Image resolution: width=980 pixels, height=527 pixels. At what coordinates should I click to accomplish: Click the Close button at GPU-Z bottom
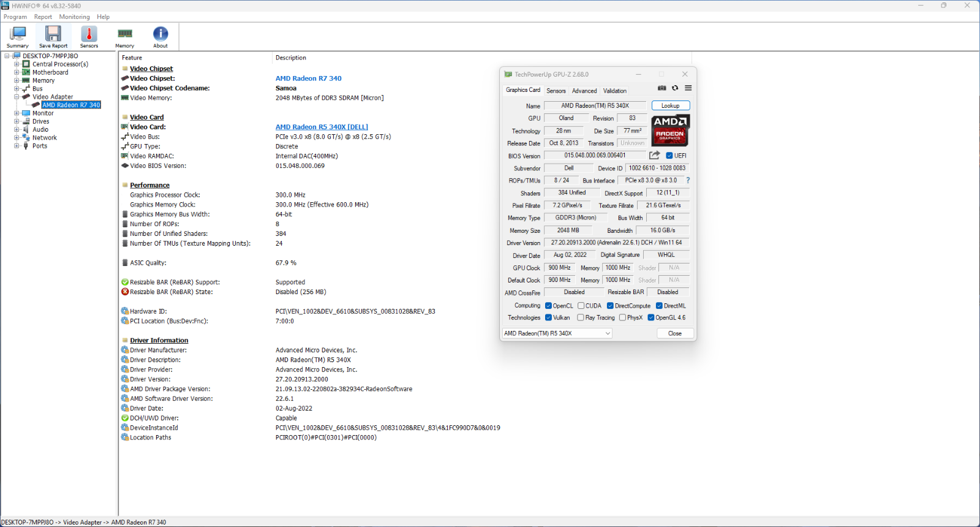click(675, 333)
